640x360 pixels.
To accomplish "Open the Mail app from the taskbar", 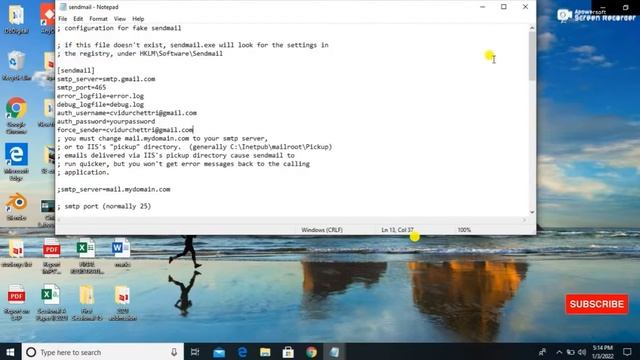I will coord(219,352).
